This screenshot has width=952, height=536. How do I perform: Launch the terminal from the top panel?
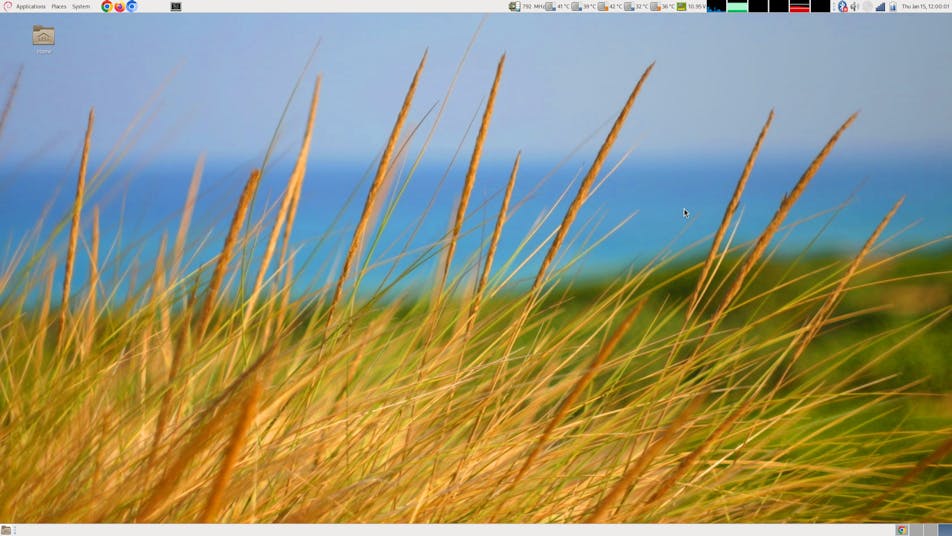click(176, 6)
